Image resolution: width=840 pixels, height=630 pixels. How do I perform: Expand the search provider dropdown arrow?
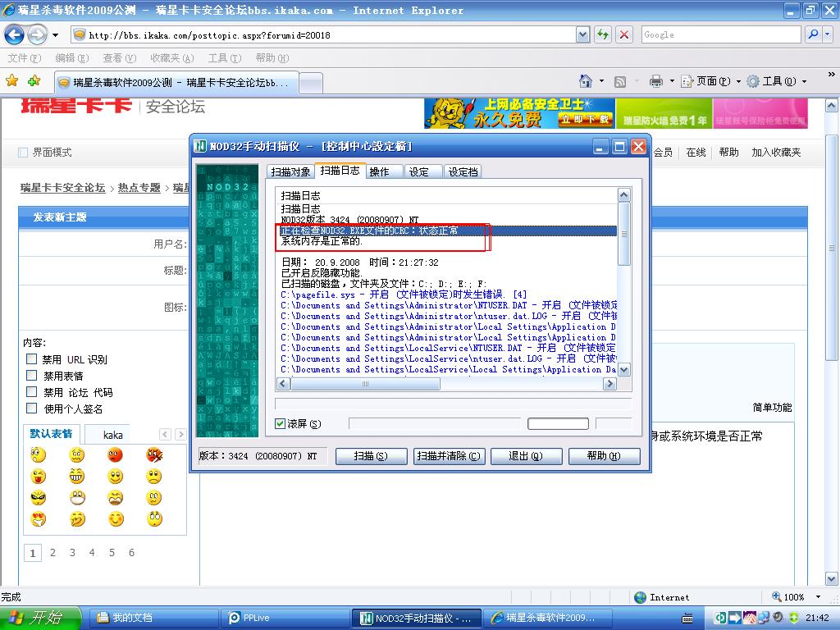[x=828, y=34]
